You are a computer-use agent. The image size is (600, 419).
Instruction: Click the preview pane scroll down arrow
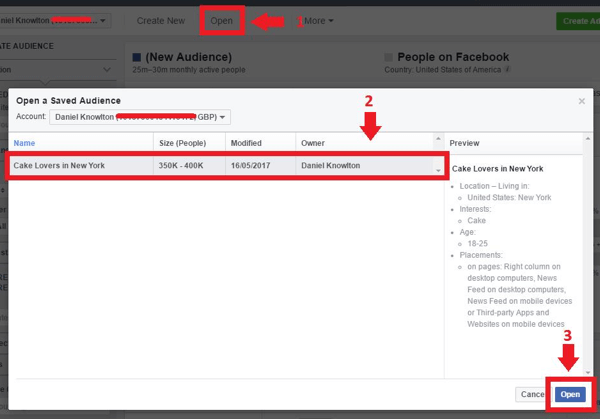(x=588, y=372)
